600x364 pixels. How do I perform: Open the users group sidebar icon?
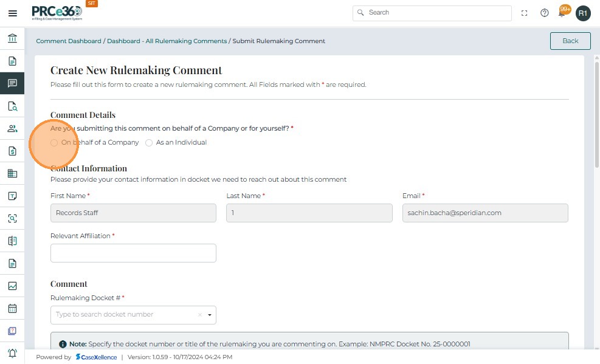pyautogui.click(x=12, y=129)
